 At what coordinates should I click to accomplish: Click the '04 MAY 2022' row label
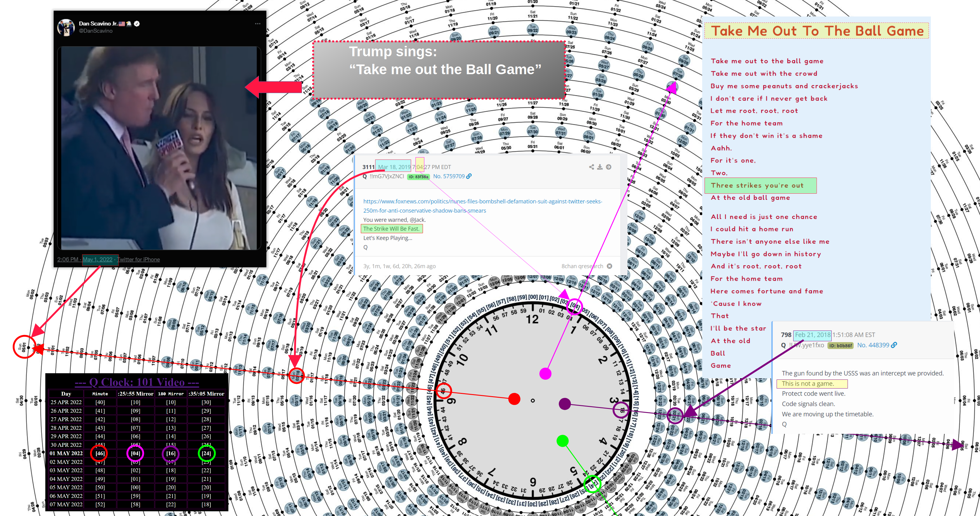(66, 479)
